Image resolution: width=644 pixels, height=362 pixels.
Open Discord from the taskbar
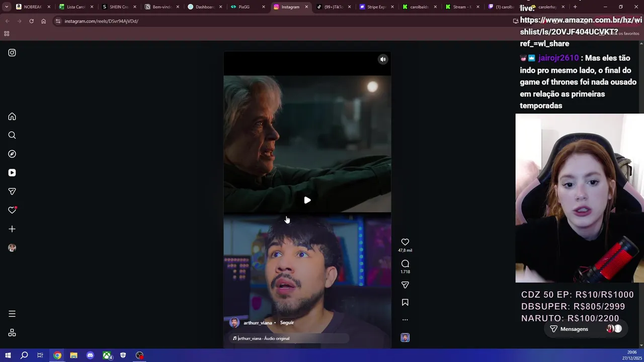pyautogui.click(x=90, y=355)
